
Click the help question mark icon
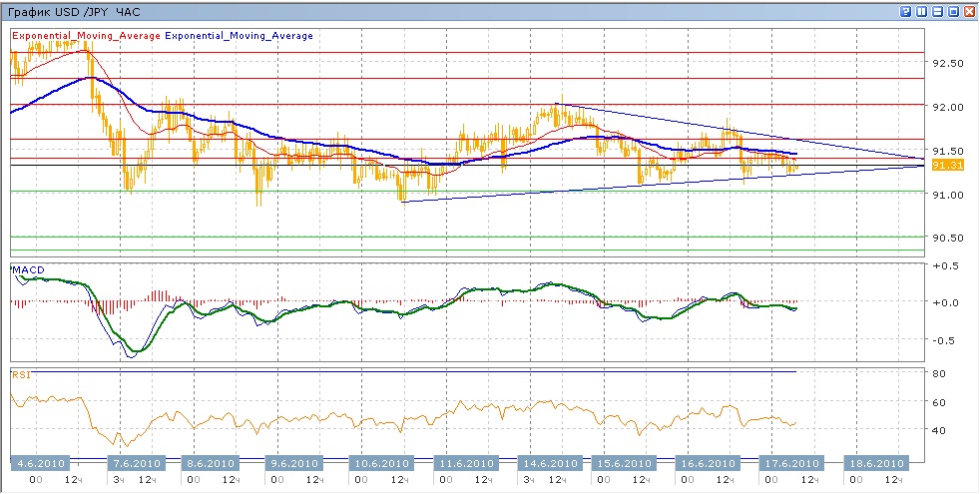[906, 11]
